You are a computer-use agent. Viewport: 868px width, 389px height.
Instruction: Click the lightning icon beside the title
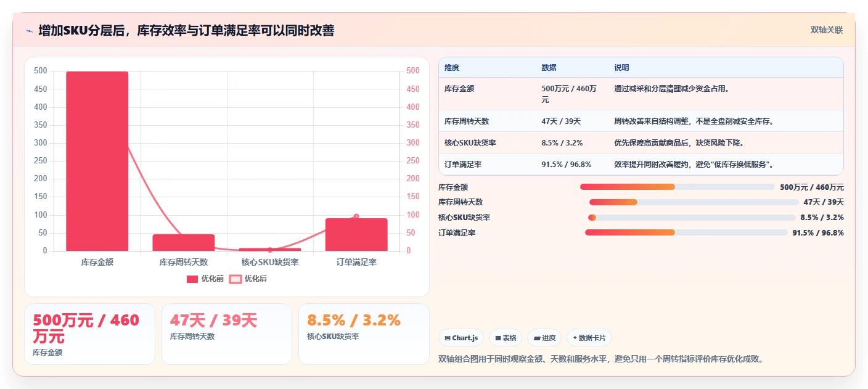tap(29, 30)
